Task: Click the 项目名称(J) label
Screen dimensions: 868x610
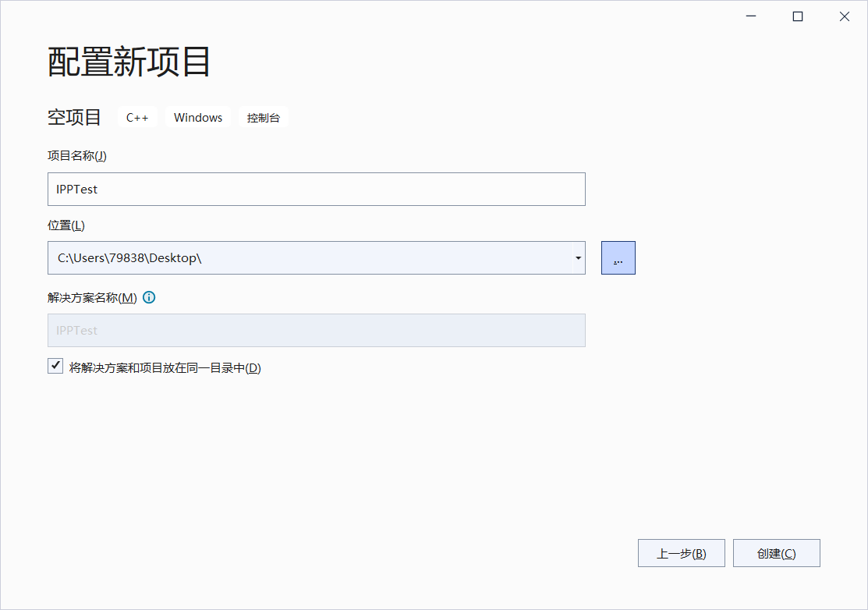Action: click(x=76, y=155)
